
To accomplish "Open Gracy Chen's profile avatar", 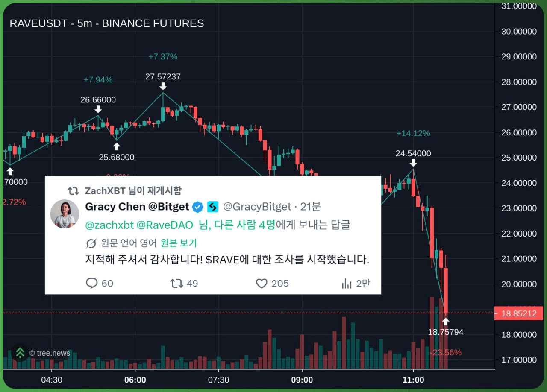I will 65,214.
